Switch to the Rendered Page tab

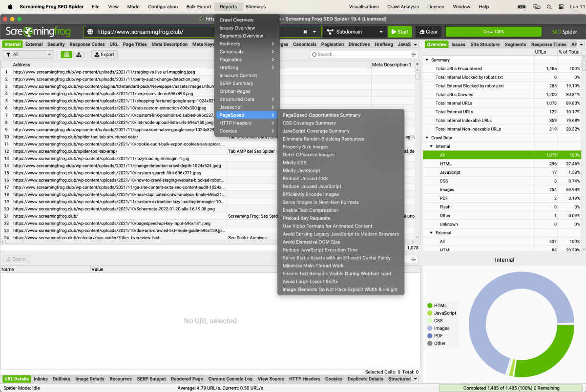click(x=187, y=378)
